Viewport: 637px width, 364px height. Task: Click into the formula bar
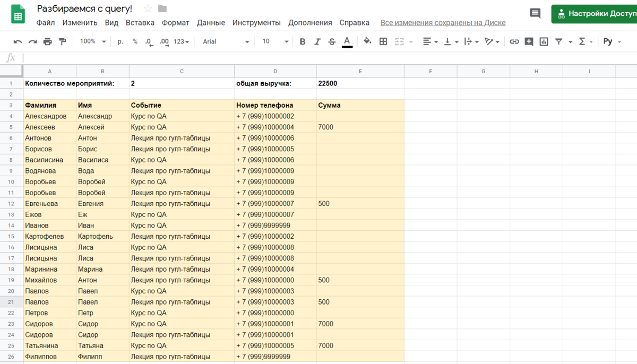tap(329, 58)
